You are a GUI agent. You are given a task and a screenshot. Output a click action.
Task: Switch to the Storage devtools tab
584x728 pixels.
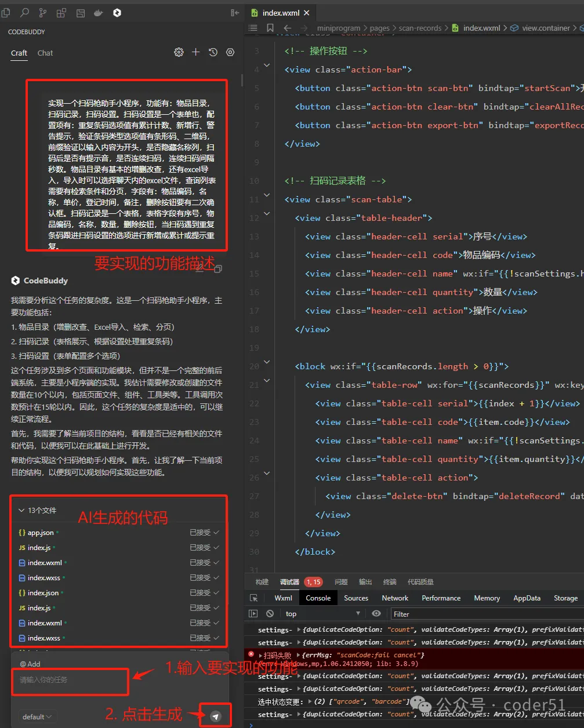[565, 598]
